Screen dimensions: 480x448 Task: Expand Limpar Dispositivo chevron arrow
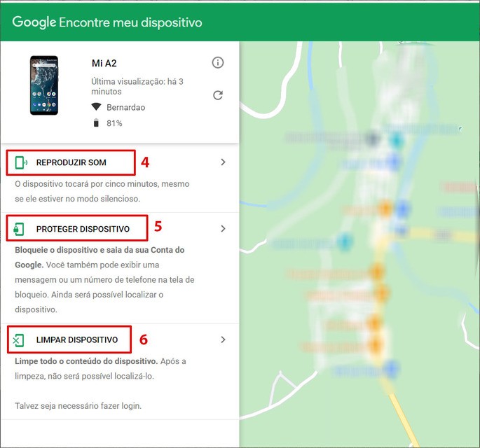(223, 339)
